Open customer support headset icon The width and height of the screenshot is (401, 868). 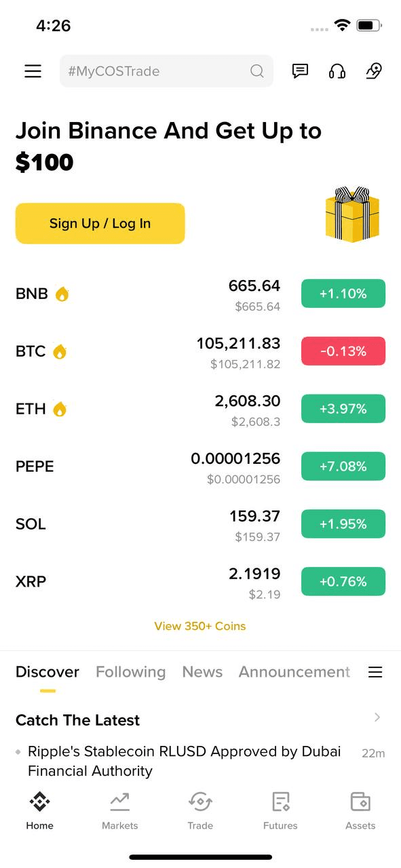pos(337,71)
